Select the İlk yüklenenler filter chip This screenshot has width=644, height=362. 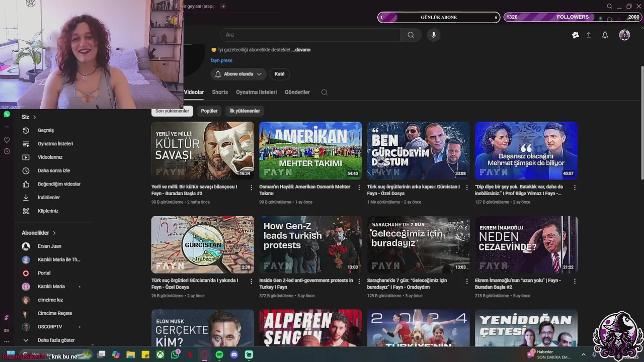245,111
